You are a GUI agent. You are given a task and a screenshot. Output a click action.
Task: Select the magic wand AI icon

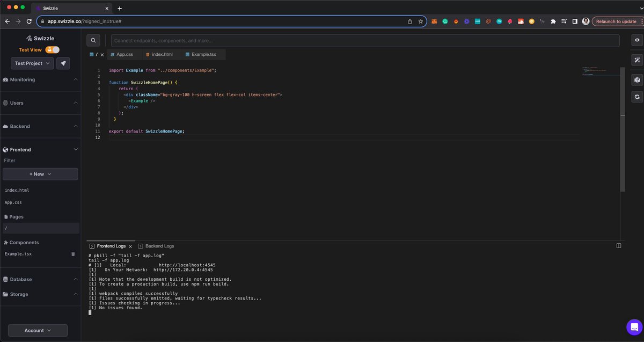636,60
